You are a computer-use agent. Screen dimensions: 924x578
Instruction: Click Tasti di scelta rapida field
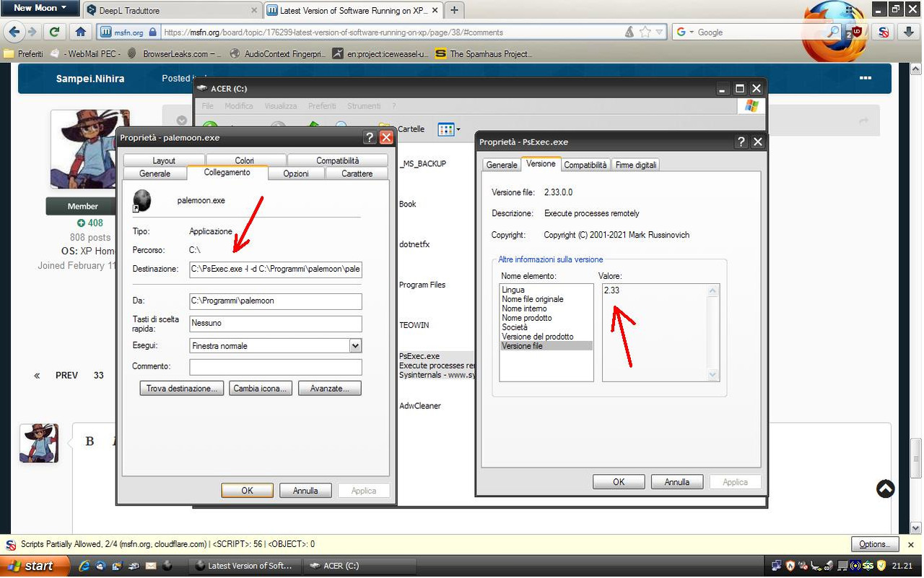coord(276,324)
